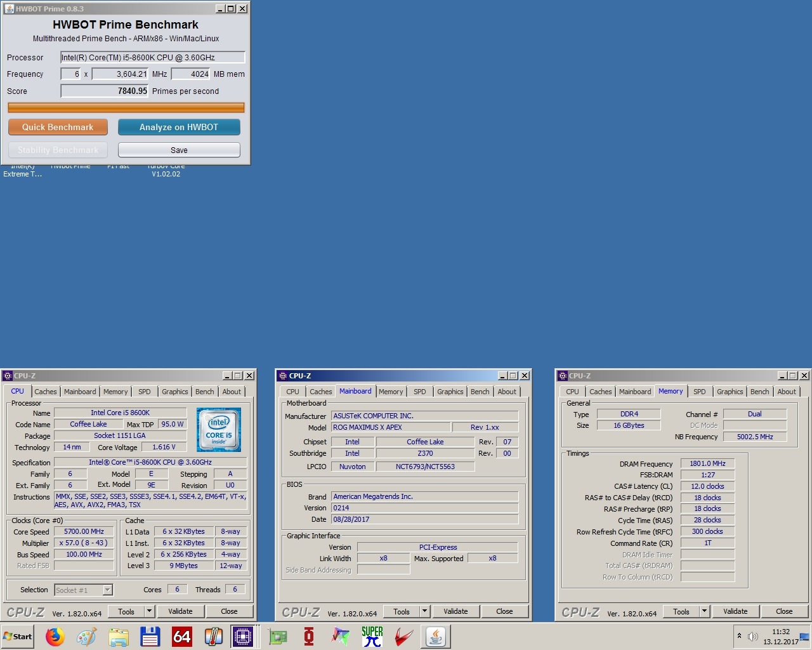812x650 pixels.
Task: Open Firefox from the taskbar
Action: [x=55, y=636]
